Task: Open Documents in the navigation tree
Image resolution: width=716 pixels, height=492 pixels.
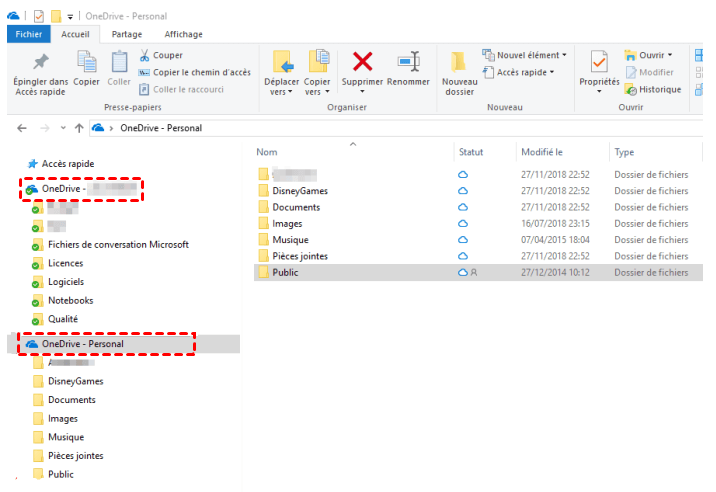Action: pos(72,400)
